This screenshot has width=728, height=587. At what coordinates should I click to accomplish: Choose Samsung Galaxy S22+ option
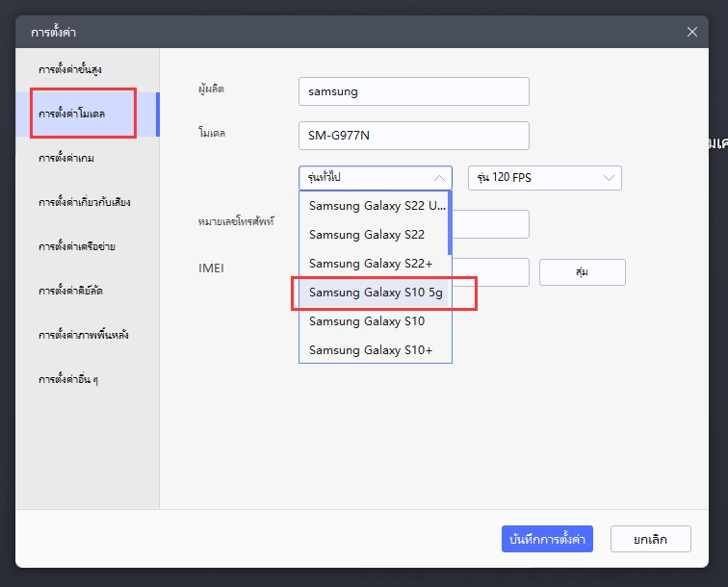click(374, 263)
